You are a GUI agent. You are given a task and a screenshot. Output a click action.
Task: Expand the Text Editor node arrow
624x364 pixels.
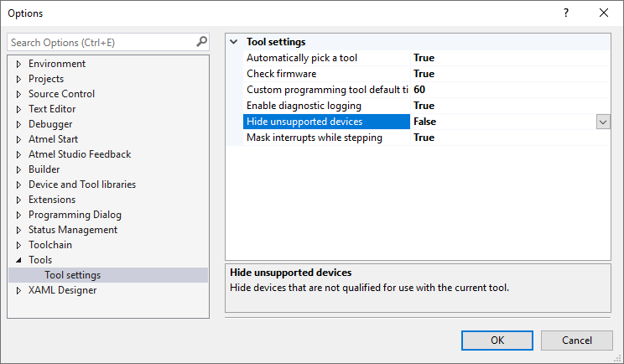coord(18,110)
